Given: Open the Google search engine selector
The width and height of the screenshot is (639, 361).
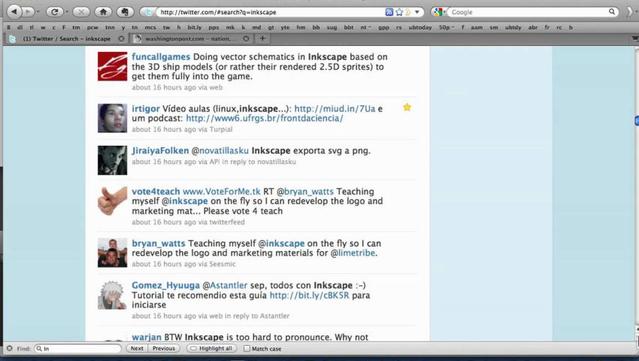Looking at the screenshot, I should pyautogui.click(x=439, y=12).
